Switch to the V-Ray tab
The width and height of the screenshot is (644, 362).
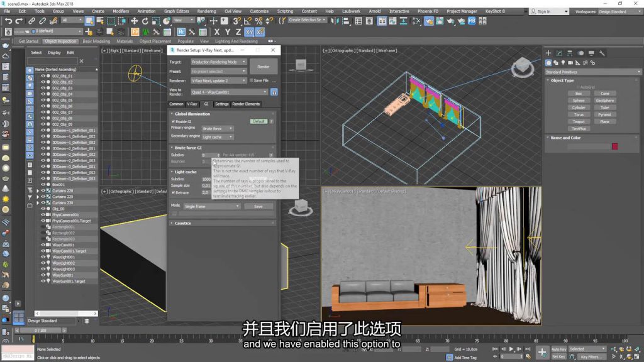click(192, 104)
